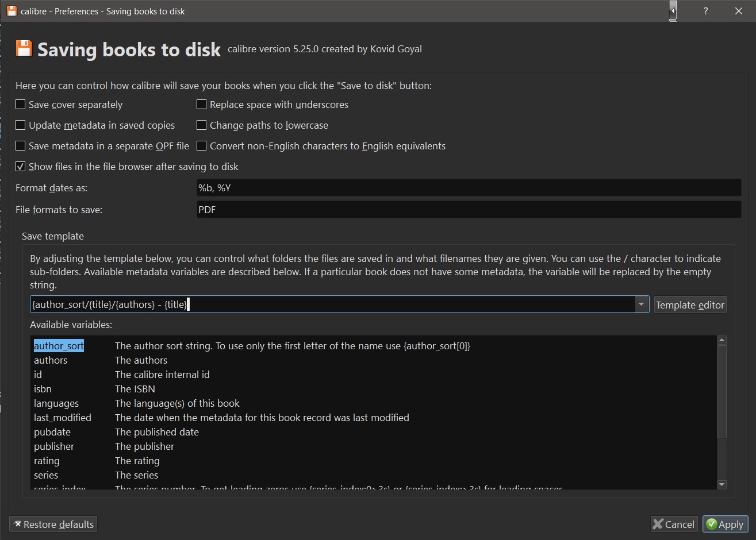Viewport: 756px width, 540px height.
Task: Click 'The calibre internal id' description
Action: [162, 375]
